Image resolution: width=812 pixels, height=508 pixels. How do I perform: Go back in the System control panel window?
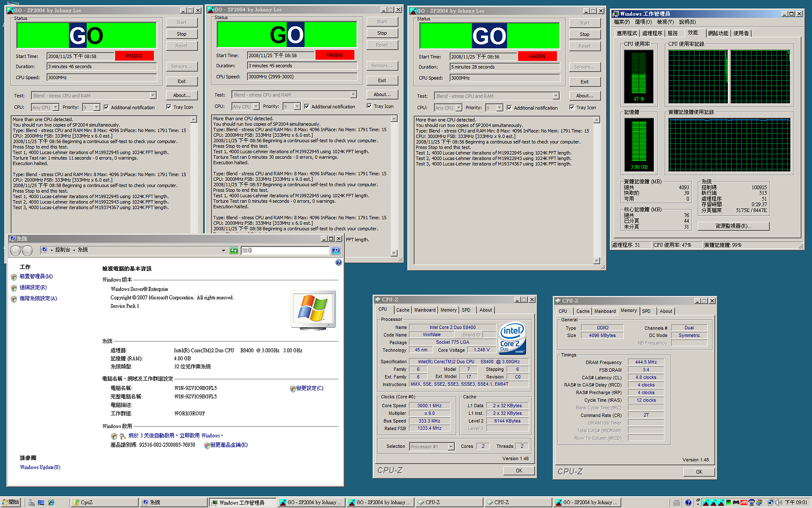pyautogui.click(x=16, y=251)
